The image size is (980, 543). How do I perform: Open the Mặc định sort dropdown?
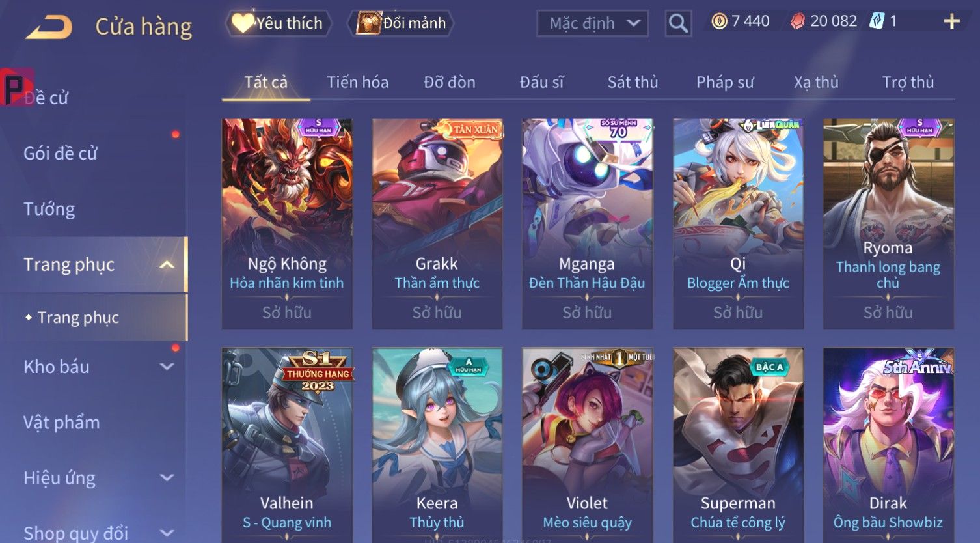click(593, 23)
